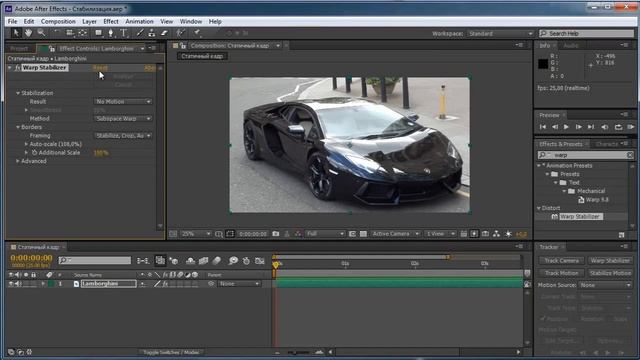Toggle the fx switch on the Warp Stabilizer effect

[17, 68]
